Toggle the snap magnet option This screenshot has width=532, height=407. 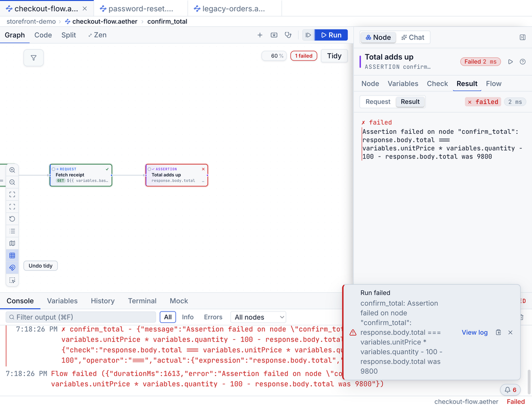(x=12, y=268)
